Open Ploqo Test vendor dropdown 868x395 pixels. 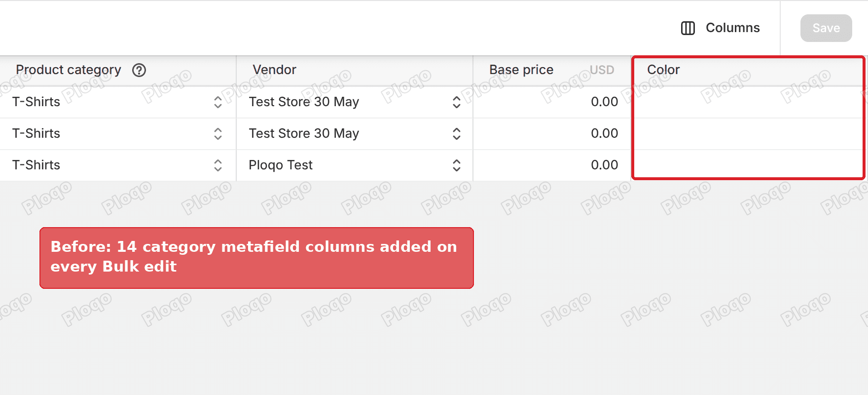click(456, 165)
